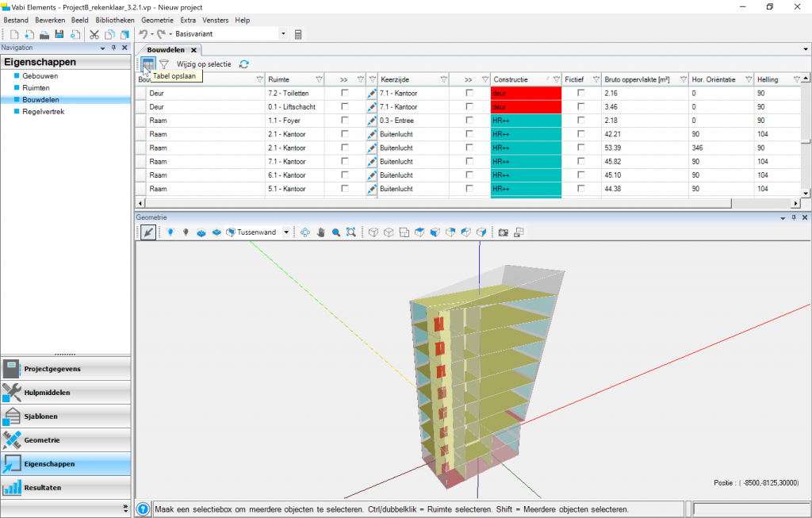Open the Geometrie menu in the menu bar
Viewport: 812px width, 518px height.
tap(157, 20)
